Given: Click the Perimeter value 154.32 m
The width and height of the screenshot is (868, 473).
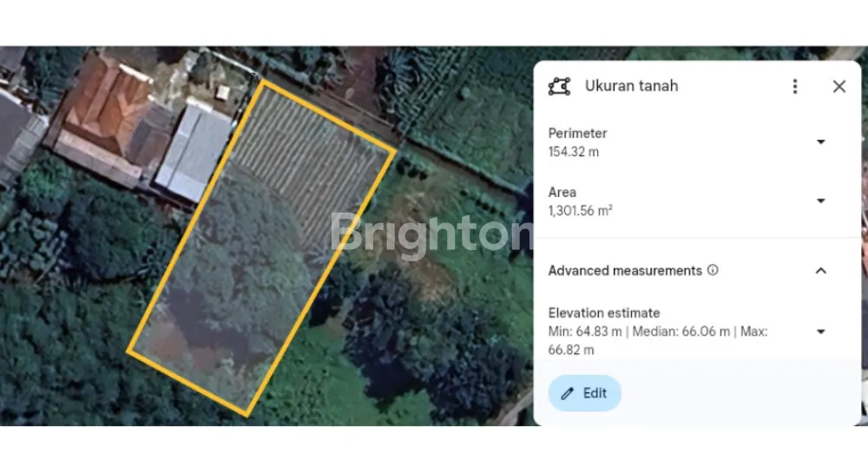Looking at the screenshot, I should (574, 152).
